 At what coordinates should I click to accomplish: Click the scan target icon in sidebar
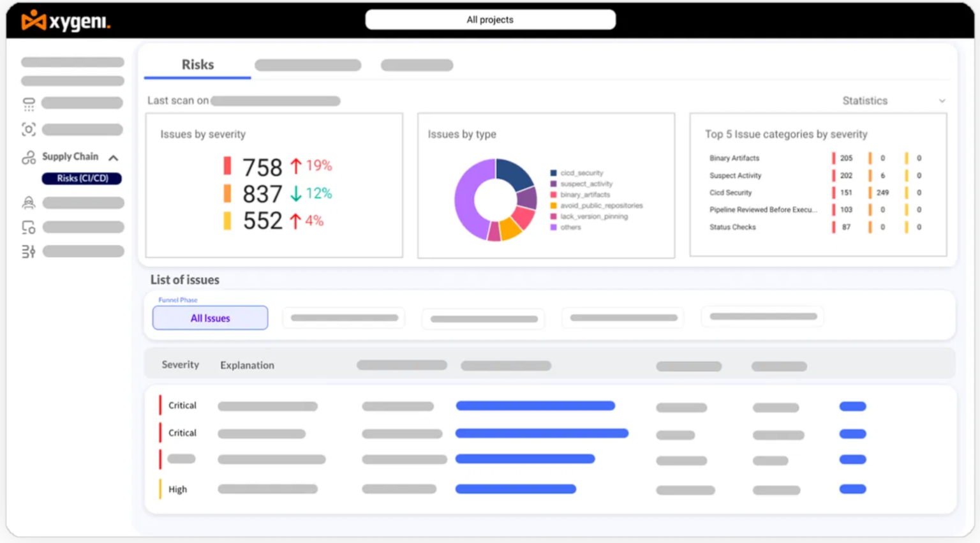[29, 130]
